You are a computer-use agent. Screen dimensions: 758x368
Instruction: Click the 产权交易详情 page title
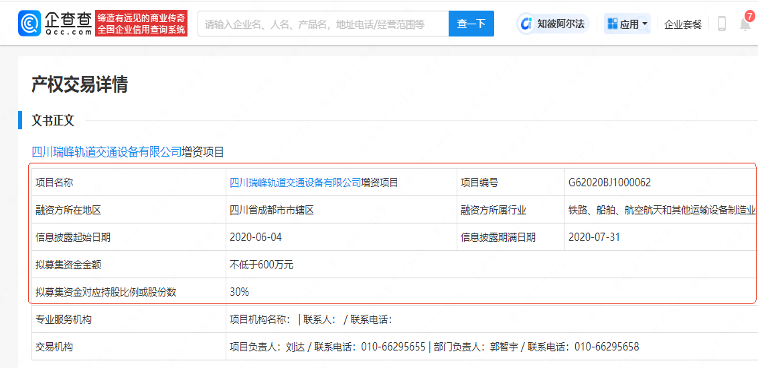pos(79,85)
